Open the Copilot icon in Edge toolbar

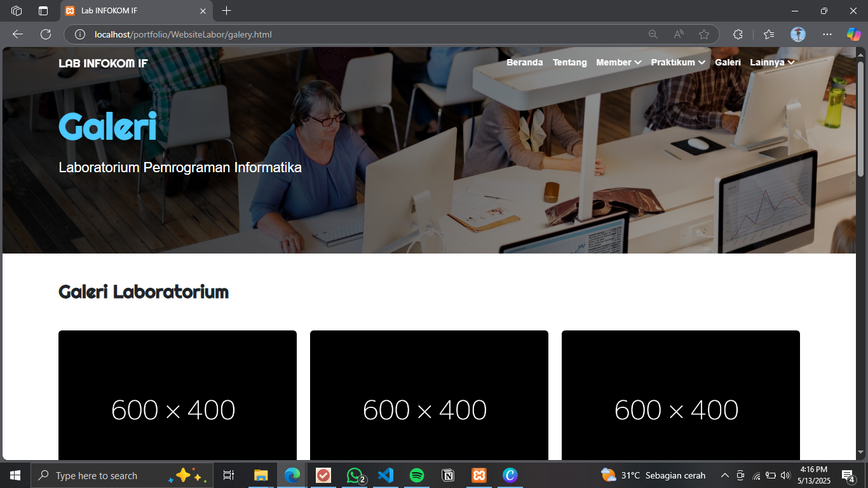pos(853,34)
